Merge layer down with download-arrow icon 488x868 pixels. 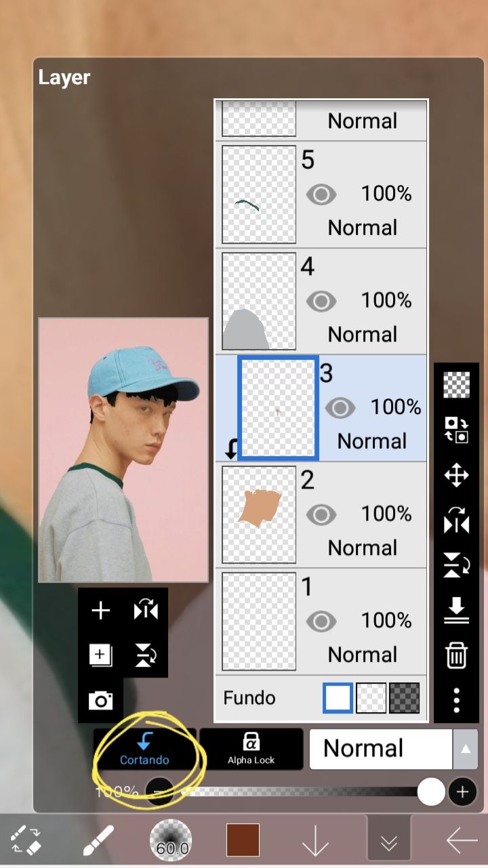click(456, 610)
